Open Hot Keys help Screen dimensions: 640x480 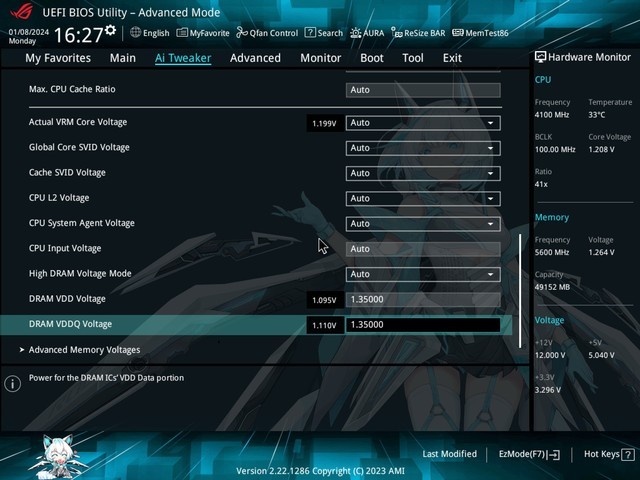click(x=606, y=454)
